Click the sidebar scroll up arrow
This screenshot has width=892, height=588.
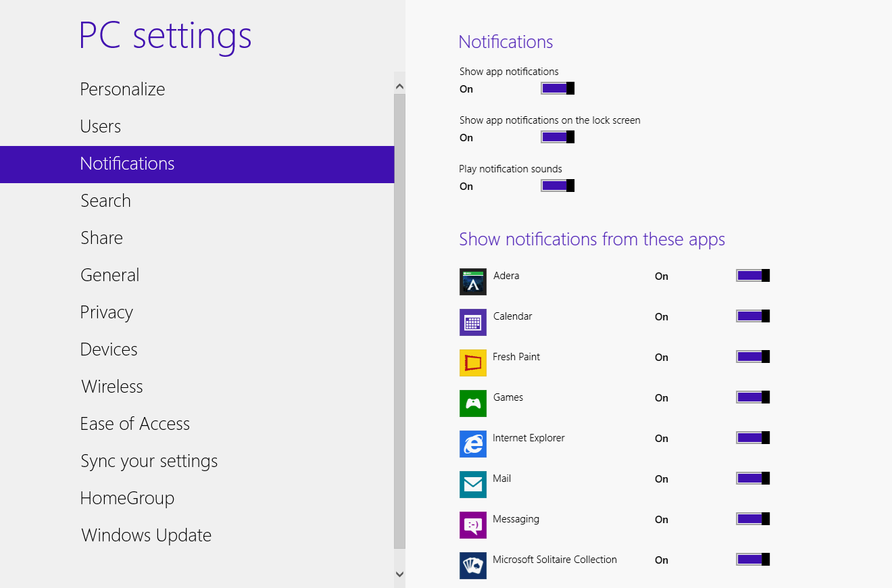pos(399,87)
